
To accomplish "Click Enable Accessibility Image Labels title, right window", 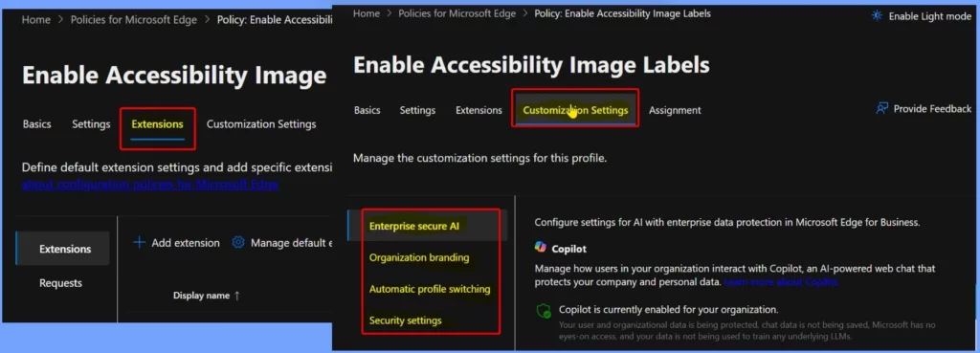I will pos(531,65).
